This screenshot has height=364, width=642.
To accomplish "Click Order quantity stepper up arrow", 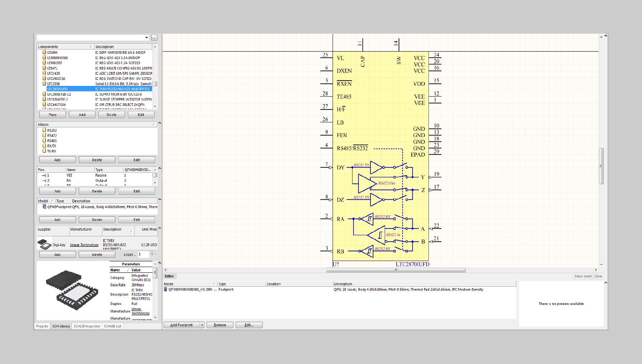I will pos(152,253).
